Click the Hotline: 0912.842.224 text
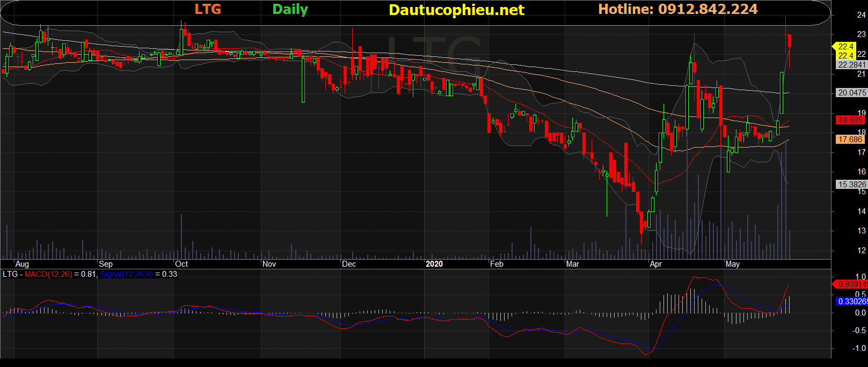Viewport: 868px width, 367px height. (678, 9)
